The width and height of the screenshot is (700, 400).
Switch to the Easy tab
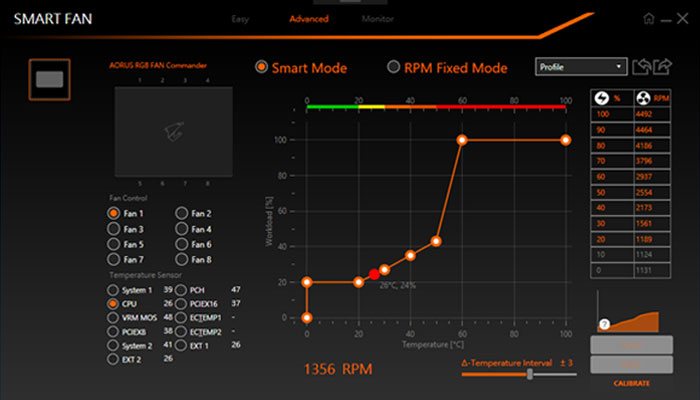click(x=240, y=19)
